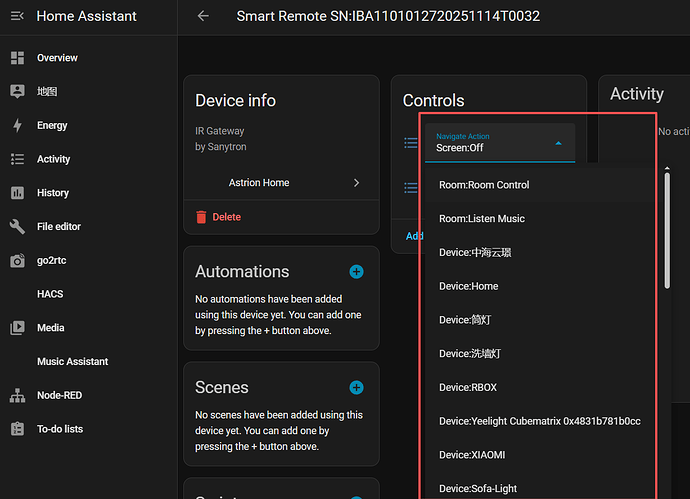Pick Device:筒灯 option
The width and height of the screenshot is (690, 499).
(540, 320)
